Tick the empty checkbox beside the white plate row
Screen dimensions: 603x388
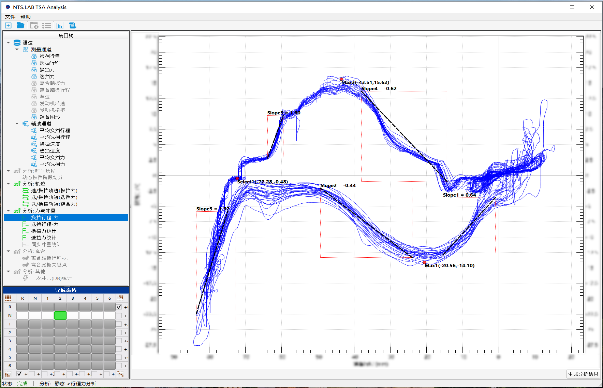pos(119,315)
